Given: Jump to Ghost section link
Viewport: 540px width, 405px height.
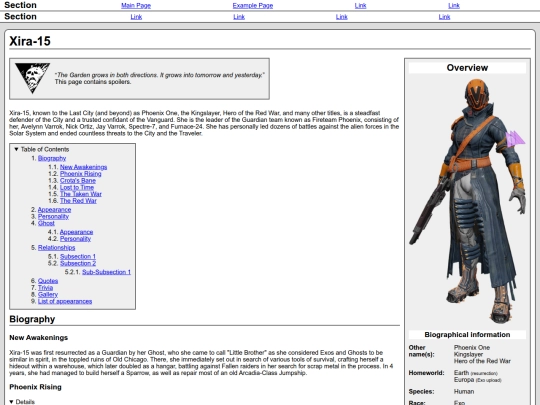Looking at the screenshot, I should [46, 223].
